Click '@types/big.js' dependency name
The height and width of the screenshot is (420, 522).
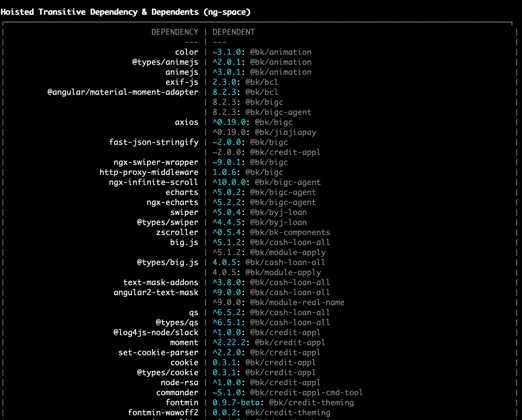pos(168,262)
